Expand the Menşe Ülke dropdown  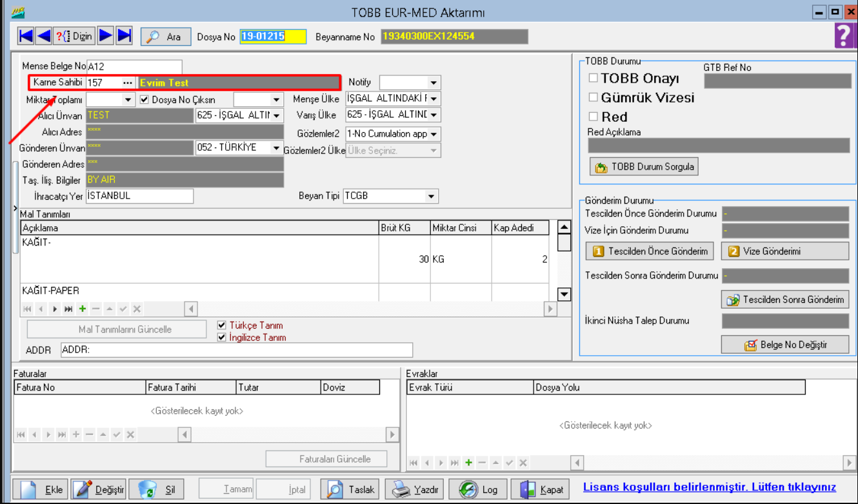coord(434,99)
